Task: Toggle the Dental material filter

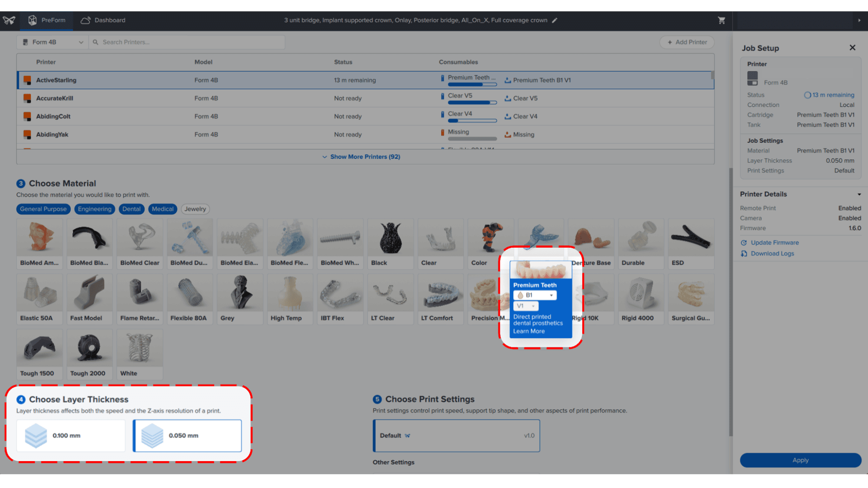Action: click(131, 209)
